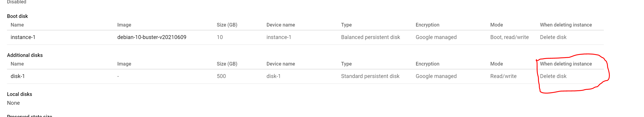The width and height of the screenshot is (644, 117).
Task: Click Delete disk in the circled Additional disks row
Action: pos(553,76)
